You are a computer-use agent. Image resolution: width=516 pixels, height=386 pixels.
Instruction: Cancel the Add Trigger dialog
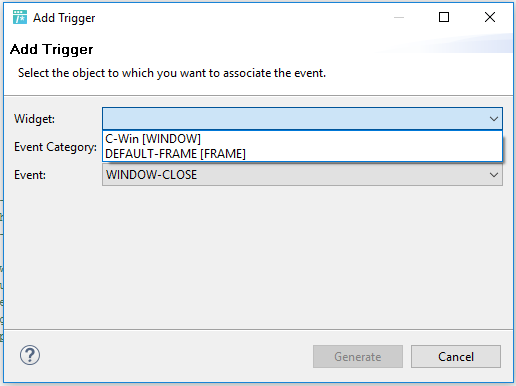(456, 357)
